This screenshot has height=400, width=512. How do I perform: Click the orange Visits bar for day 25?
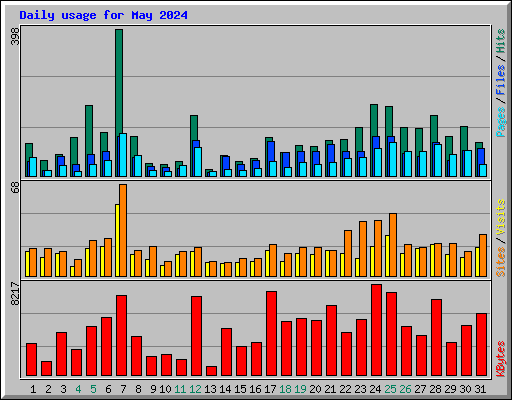tap(393, 245)
